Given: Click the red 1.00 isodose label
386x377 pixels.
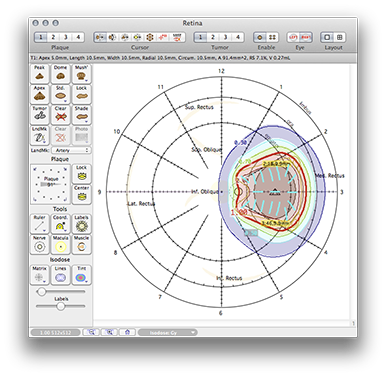Looking at the screenshot, I should coord(239,212).
